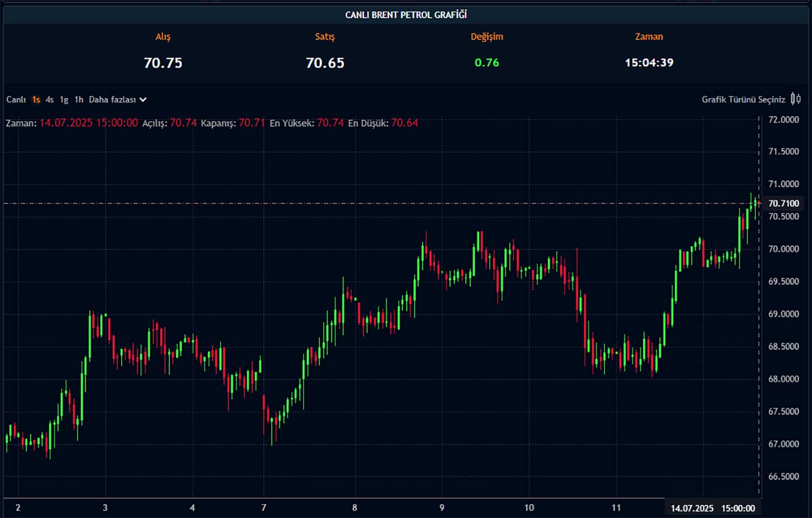Click the 71.0000 price axis label
The height and width of the screenshot is (518, 812).
pyautogui.click(x=783, y=184)
